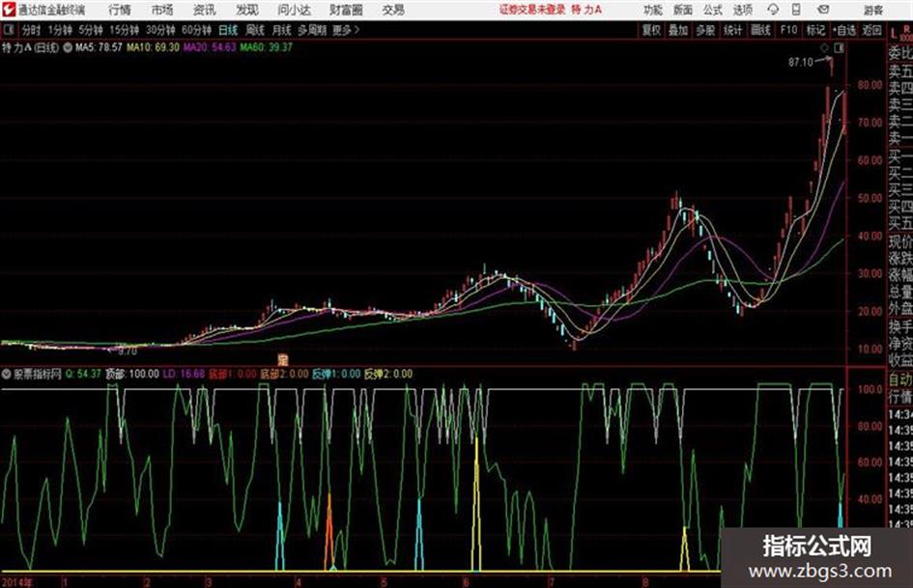Open the 功能 menu
The image size is (913, 588).
click(x=653, y=10)
